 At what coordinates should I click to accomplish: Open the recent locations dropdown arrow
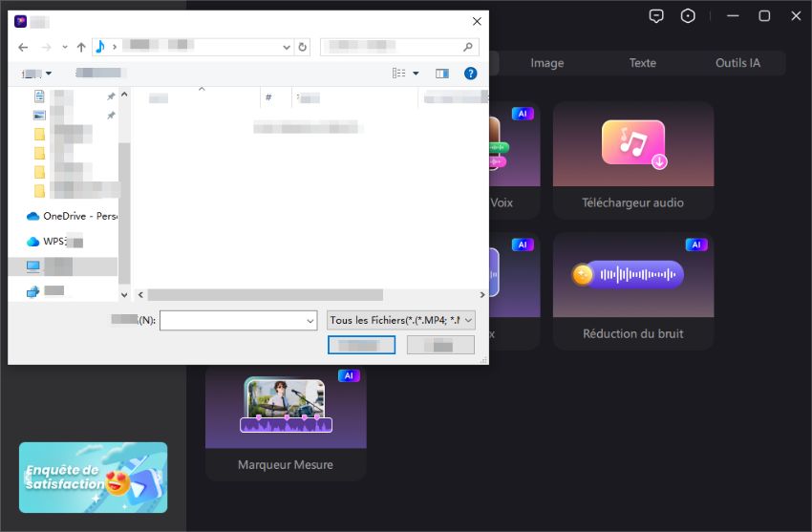(65, 47)
